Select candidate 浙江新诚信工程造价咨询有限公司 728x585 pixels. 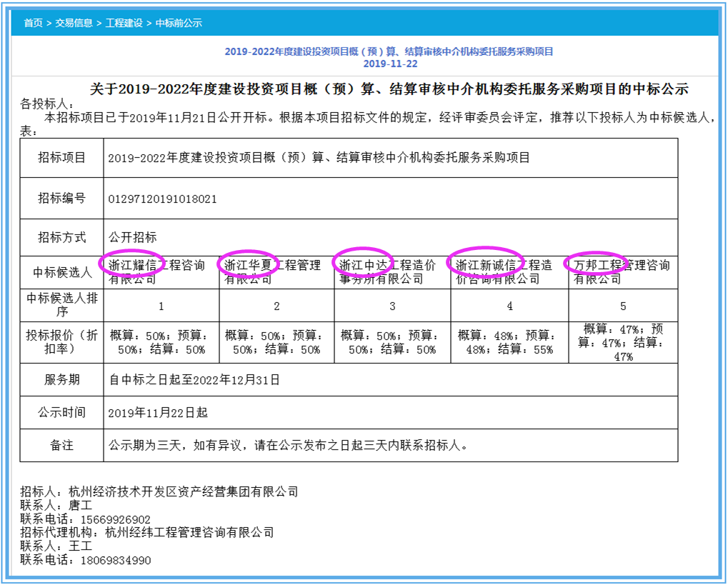509,273
